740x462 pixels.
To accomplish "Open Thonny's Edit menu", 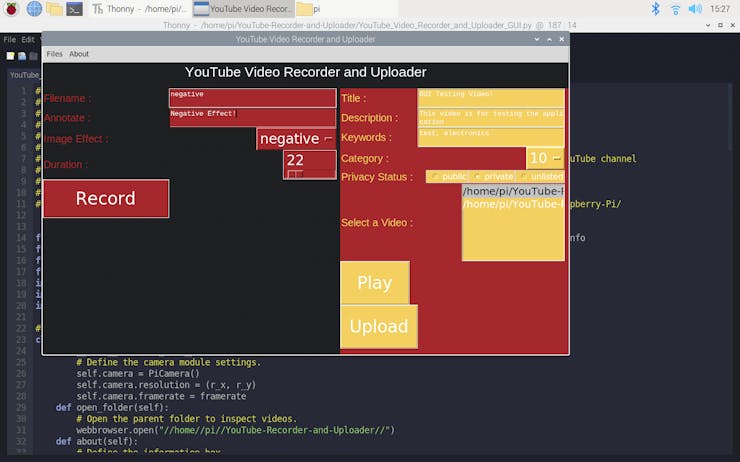I will [x=28, y=40].
